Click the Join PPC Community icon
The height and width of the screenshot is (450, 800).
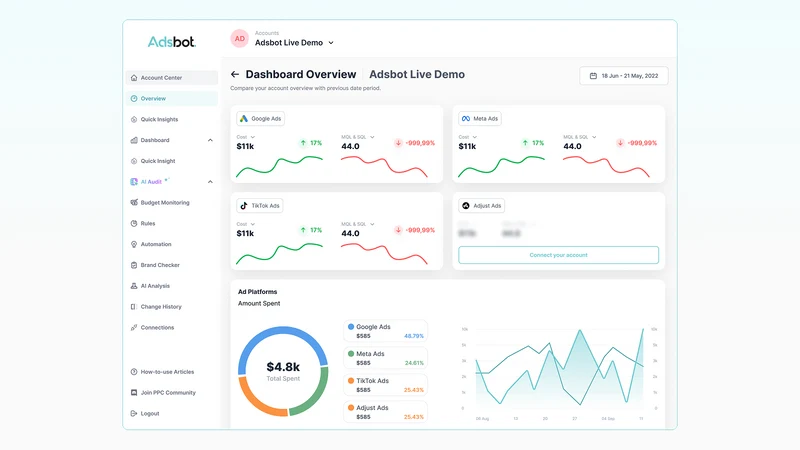point(134,393)
